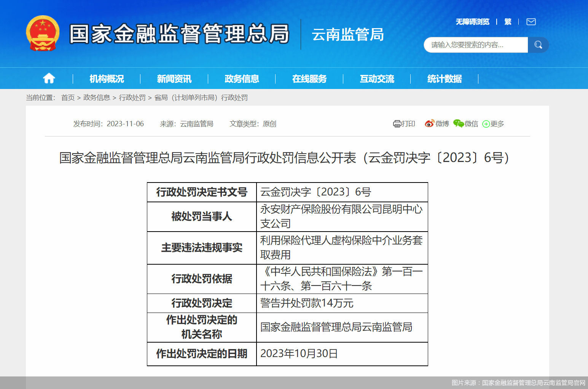
Task: Go to 行政处罚 breadcrumb link
Action: 132,98
